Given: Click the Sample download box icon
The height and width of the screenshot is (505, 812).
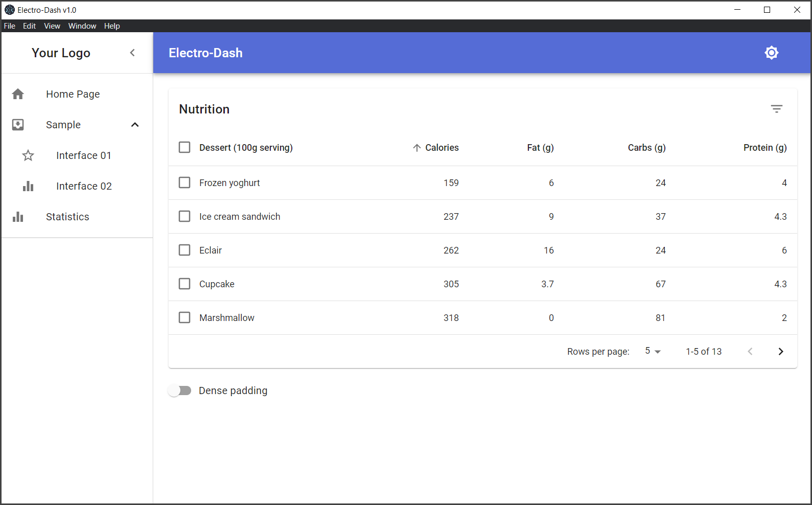Looking at the screenshot, I should (18, 125).
